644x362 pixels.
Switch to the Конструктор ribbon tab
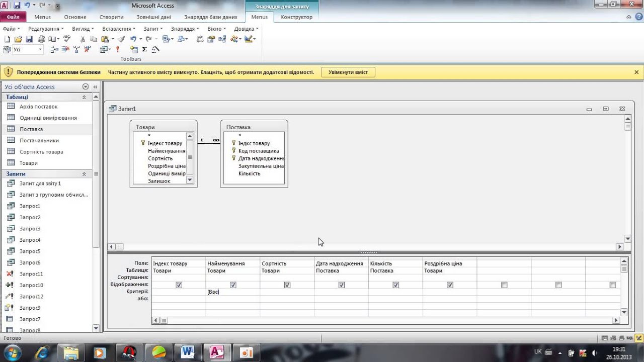(297, 17)
